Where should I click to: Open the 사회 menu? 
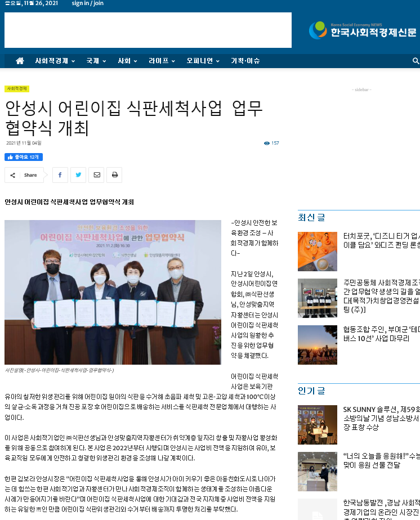point(127,61)
